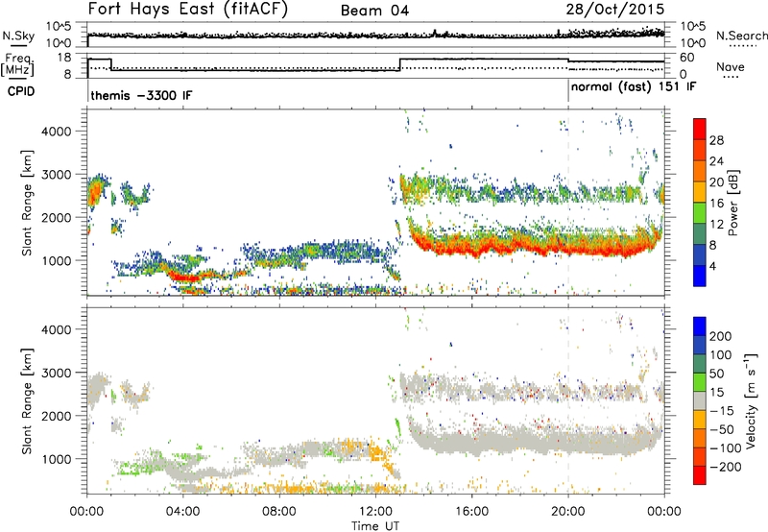This screenshot has width=768, height=532.
Task: Click the '4000' tick on power panel axis
Action: [x=56, y=132]
